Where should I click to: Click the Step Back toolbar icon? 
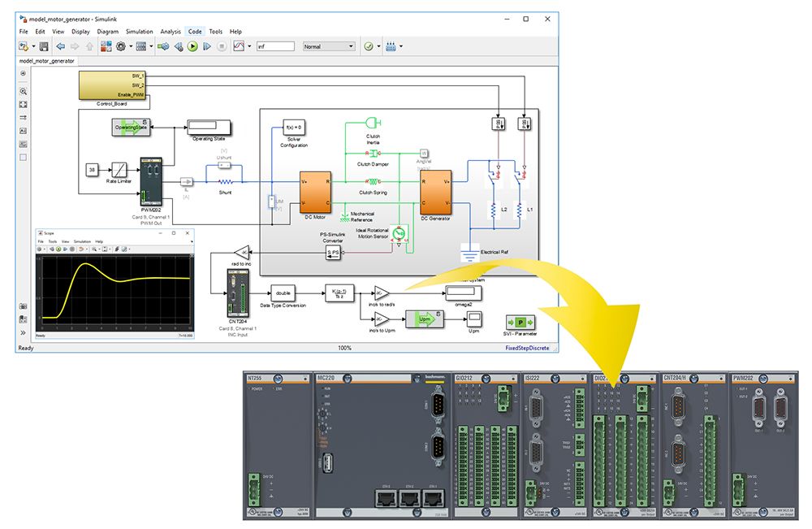tap(178, 46)
